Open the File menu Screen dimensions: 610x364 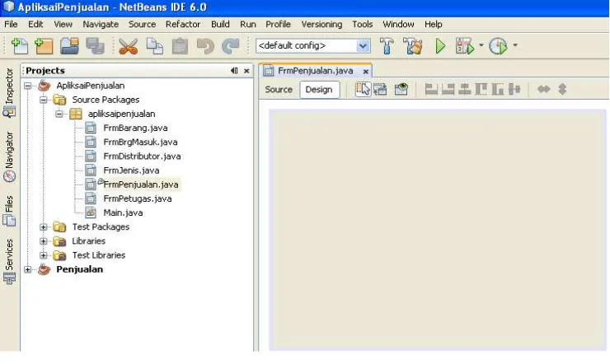coord(11,24)
